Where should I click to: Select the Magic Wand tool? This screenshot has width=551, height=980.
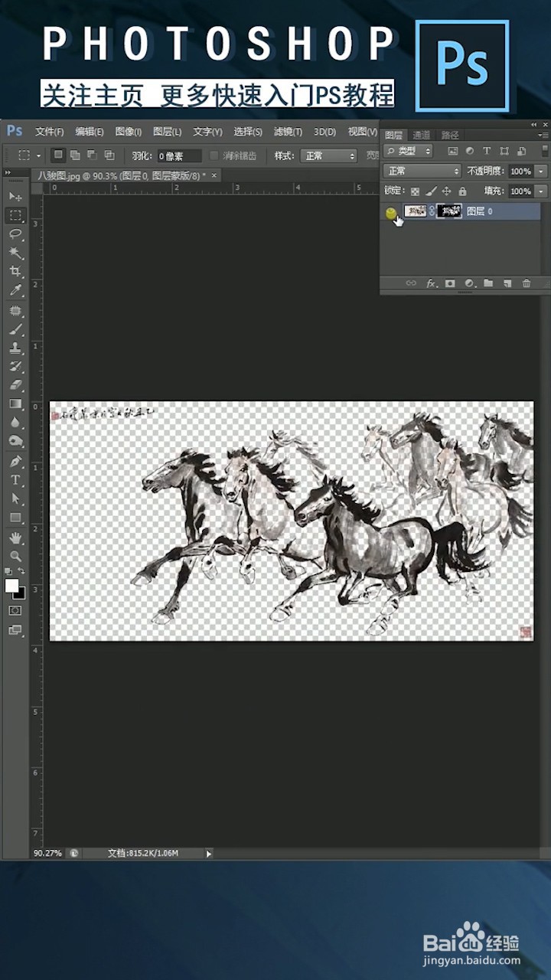15,253
